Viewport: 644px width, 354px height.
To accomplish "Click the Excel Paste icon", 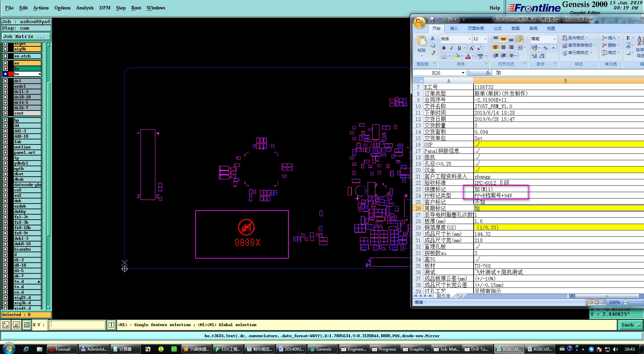I will click(422, 41).
